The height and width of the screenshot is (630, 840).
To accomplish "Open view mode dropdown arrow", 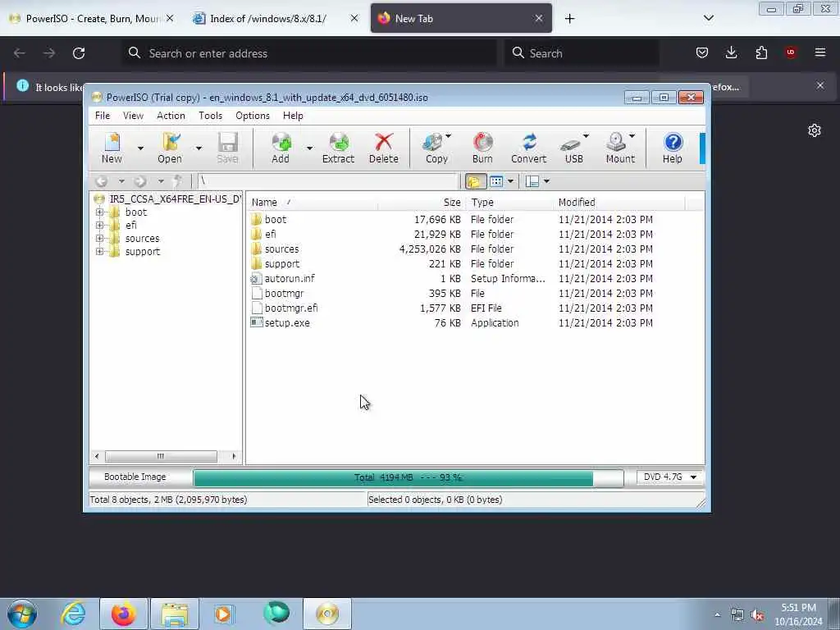I will coord(510,181).
